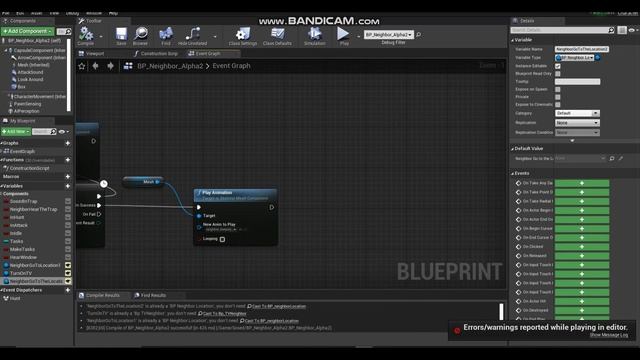Viewport: 640px width, 360px height.
Task: Open the Debug Filter dropdown
Action: tap(389, 35)
